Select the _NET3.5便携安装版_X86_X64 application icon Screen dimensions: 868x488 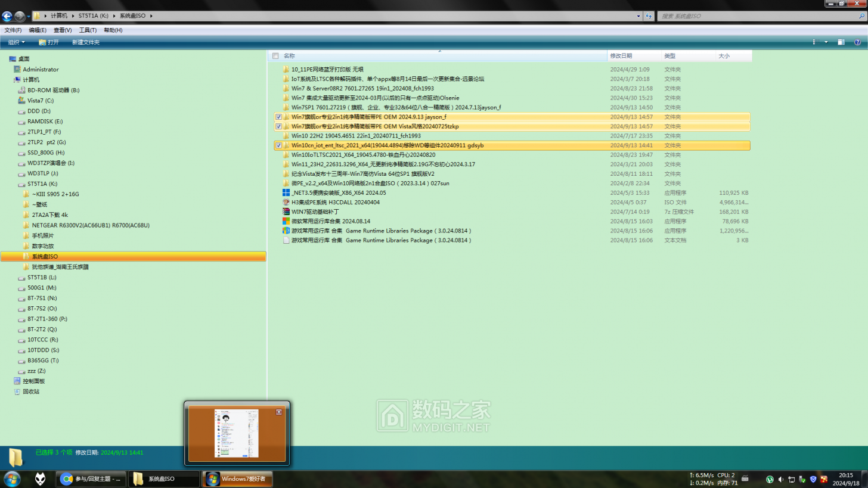pyautogui.click(x=286, y=193)
